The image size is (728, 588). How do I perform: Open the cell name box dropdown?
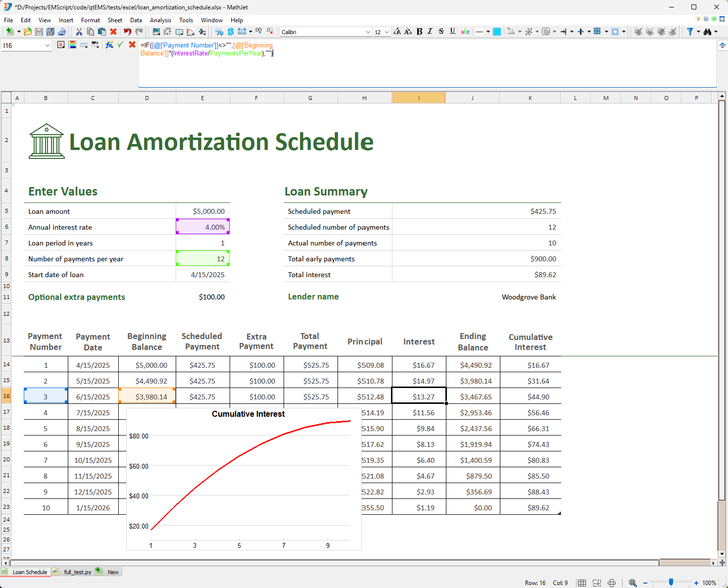pos(48,46)
